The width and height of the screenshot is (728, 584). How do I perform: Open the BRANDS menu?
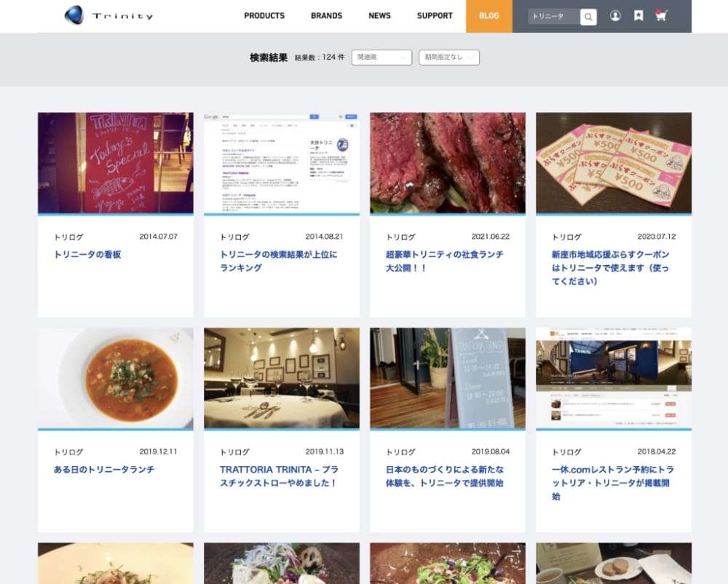tap(326, 16)
